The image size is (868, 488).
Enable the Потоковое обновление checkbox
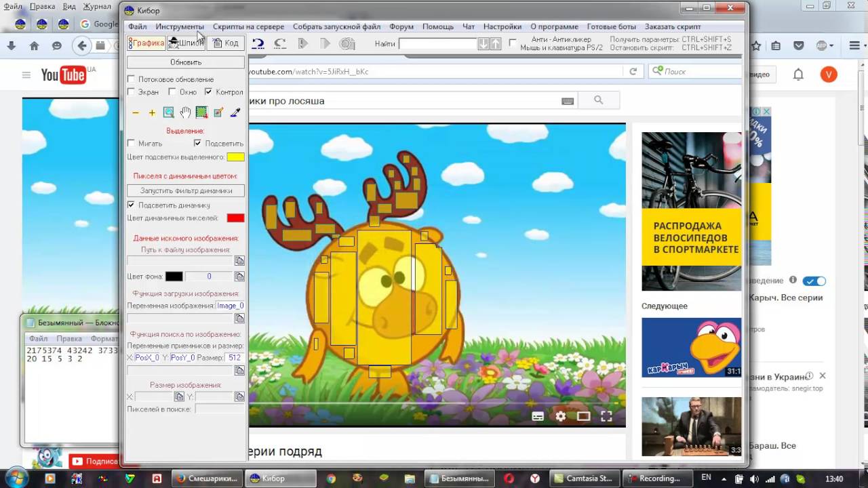tap(131, 79)
